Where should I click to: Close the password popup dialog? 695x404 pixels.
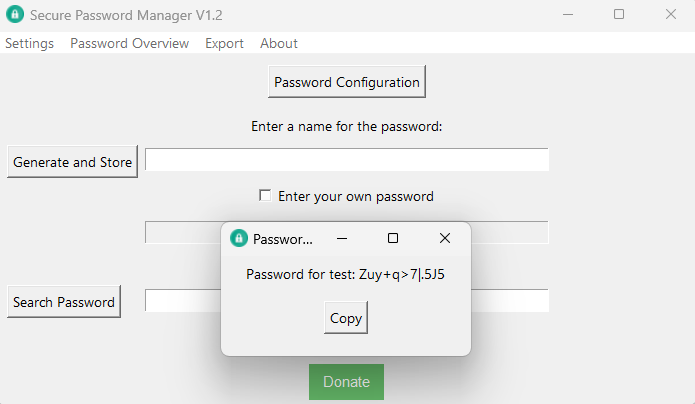445,238
